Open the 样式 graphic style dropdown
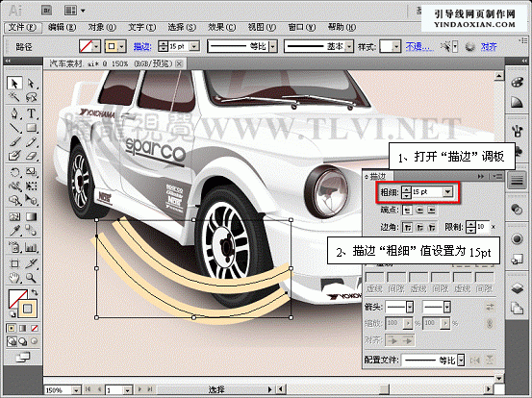532x398 pixels. (396, 46)
